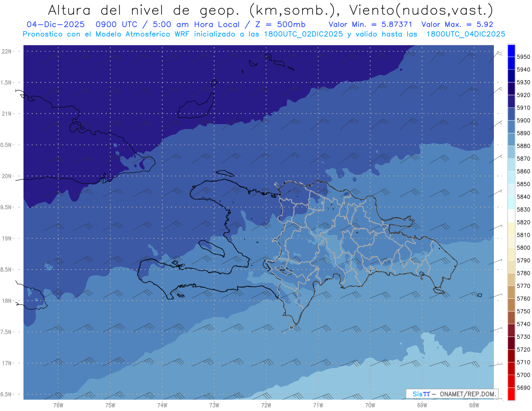Click the '17N' latitude label
Viewport: 532px width, 411px height.
pos(7,363)
